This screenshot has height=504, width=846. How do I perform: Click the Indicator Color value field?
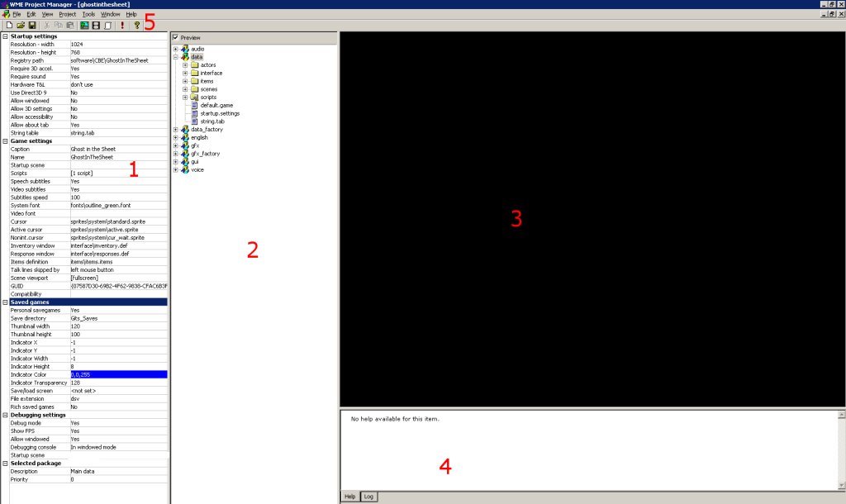[x=119, y=374]
